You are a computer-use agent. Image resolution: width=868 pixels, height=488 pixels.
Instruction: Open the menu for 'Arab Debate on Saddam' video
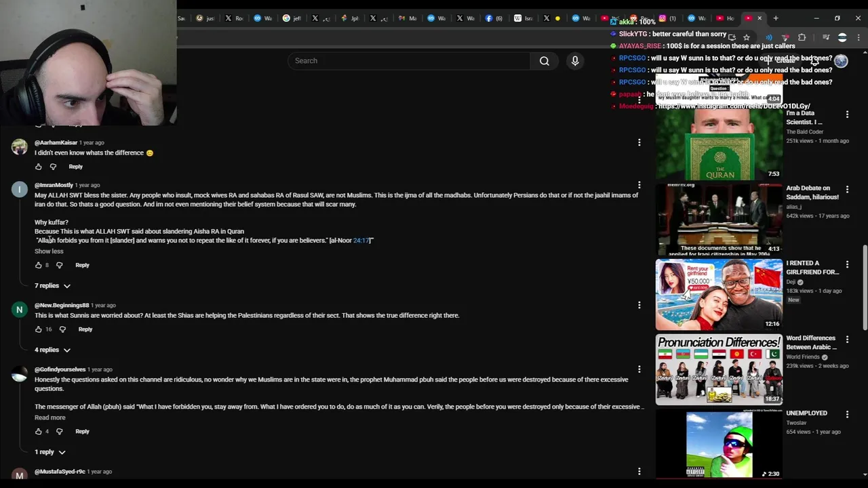pyautogui.click(x=847, y=189)
